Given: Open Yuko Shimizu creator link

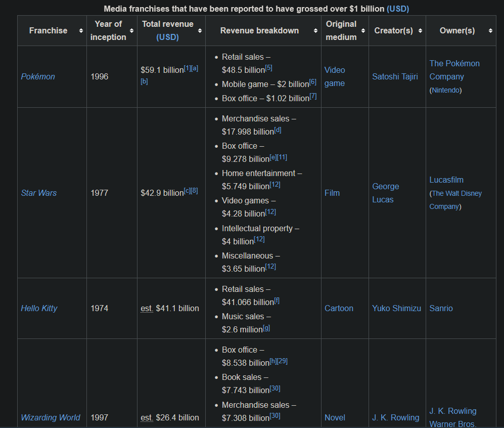Looking at the screenshot, I should click(x=397, y=309).
